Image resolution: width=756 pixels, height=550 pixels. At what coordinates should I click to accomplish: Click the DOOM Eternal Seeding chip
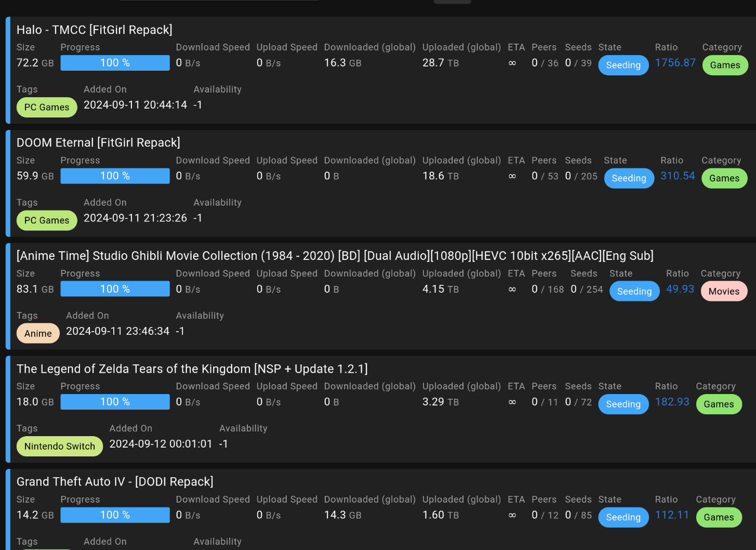tap(629, 178)
